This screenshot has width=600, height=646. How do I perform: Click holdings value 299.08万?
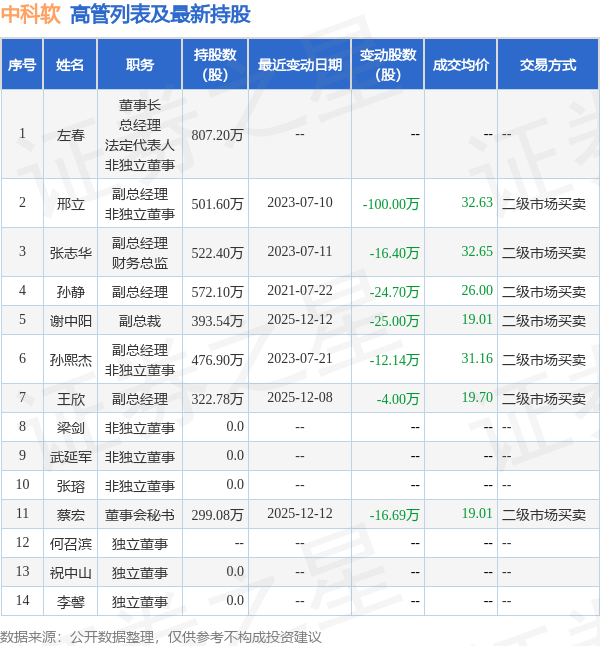[x=217, y=515]
